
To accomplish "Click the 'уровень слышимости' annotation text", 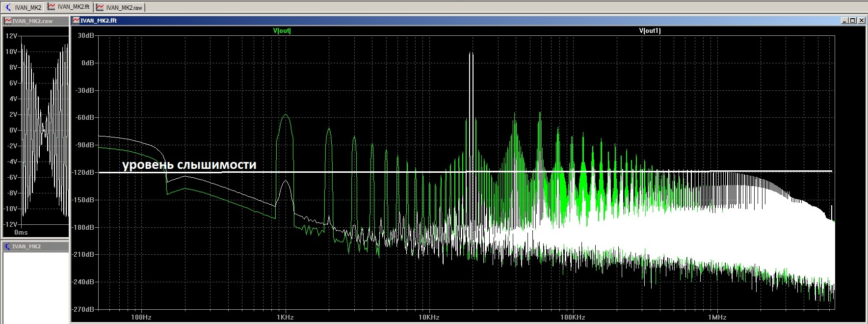I will point(189,165).
